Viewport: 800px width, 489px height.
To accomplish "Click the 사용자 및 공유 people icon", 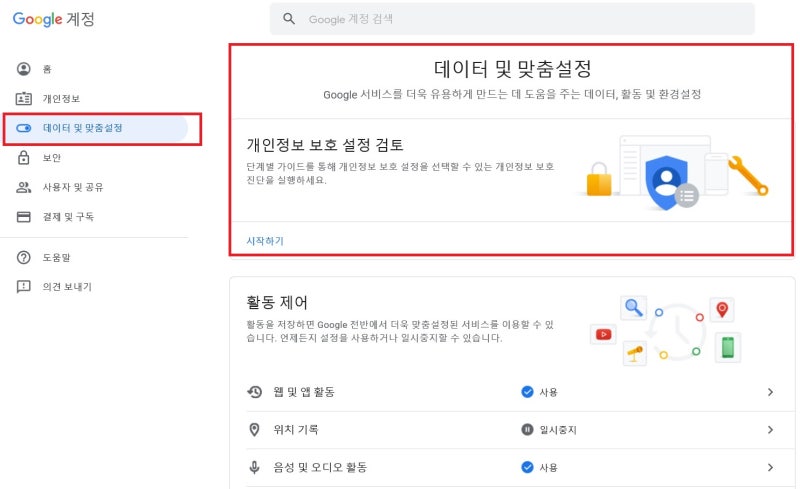I will point(23,187).
